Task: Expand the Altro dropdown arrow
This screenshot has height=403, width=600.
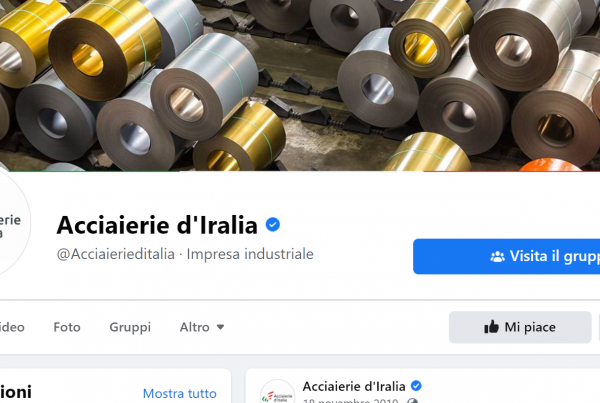Action: click(220, 327)
